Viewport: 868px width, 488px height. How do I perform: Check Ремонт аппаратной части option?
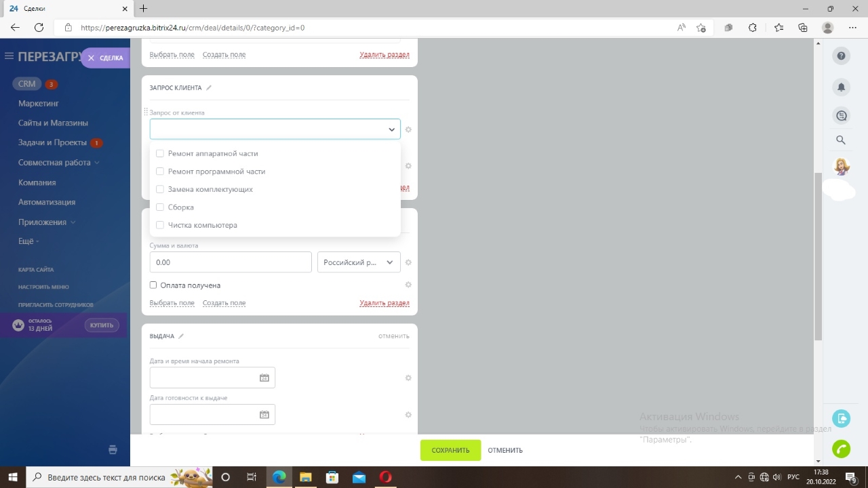tap(160, 154)
